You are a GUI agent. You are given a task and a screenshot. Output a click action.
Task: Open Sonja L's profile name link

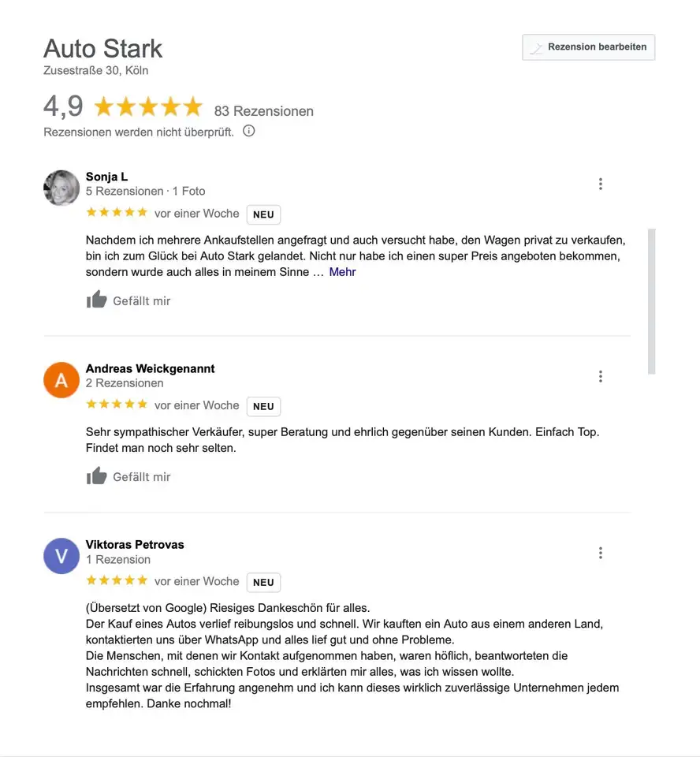pyautogui.click(x=106, y=177)
